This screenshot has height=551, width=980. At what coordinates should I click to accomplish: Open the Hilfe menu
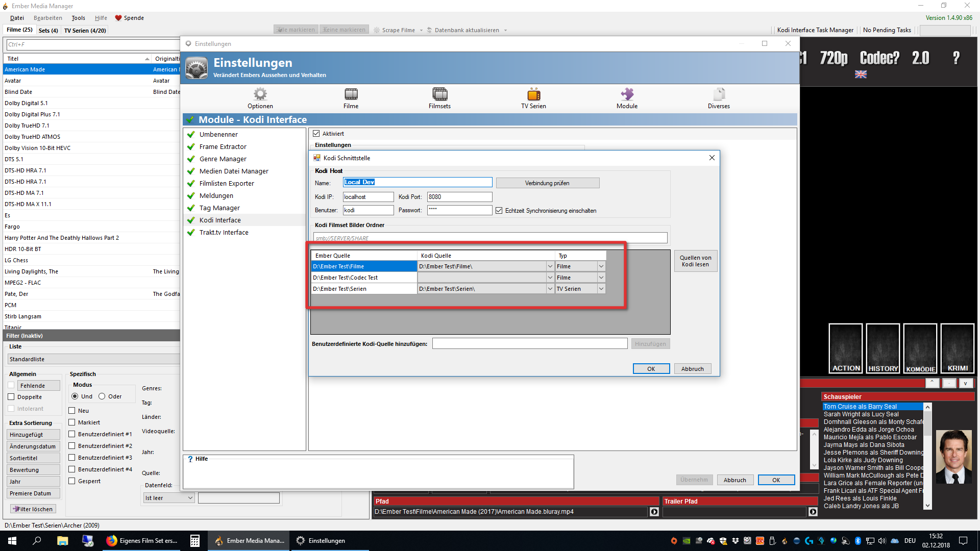(101, 18)
